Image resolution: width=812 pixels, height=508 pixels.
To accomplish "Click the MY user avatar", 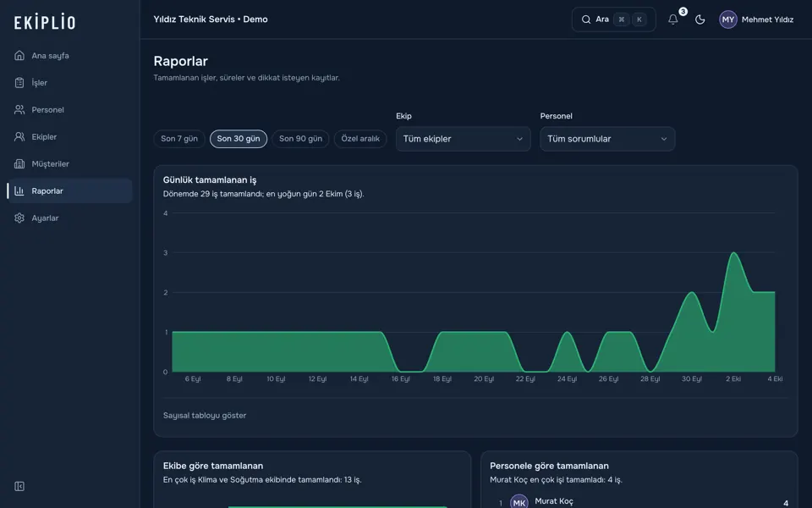I will point(728,19).
